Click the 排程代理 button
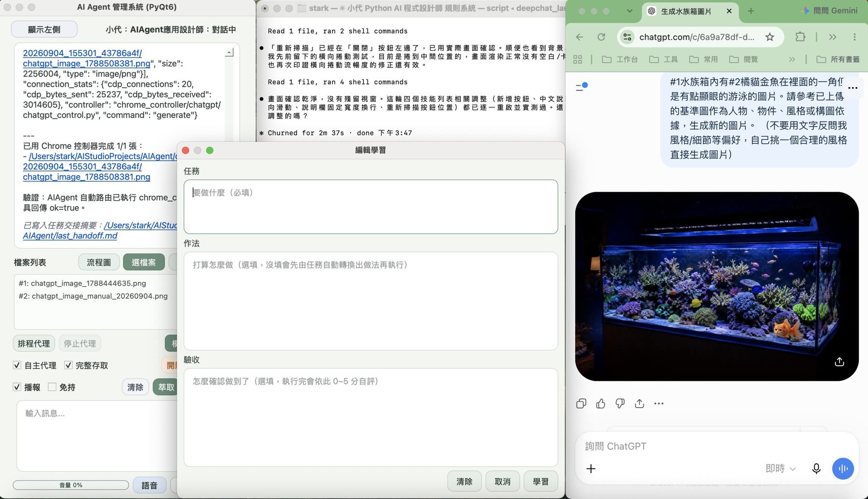This screenshot has height=499, width=868. coord(34,343)
